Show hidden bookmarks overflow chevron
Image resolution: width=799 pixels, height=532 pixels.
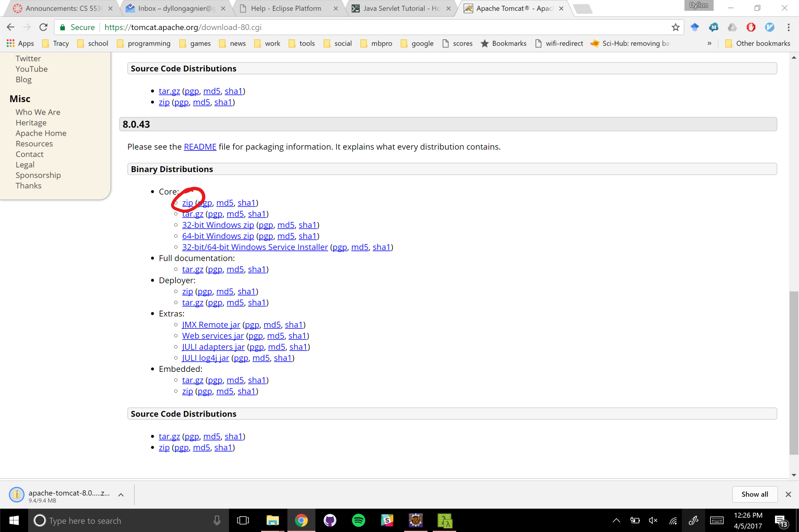709,44
